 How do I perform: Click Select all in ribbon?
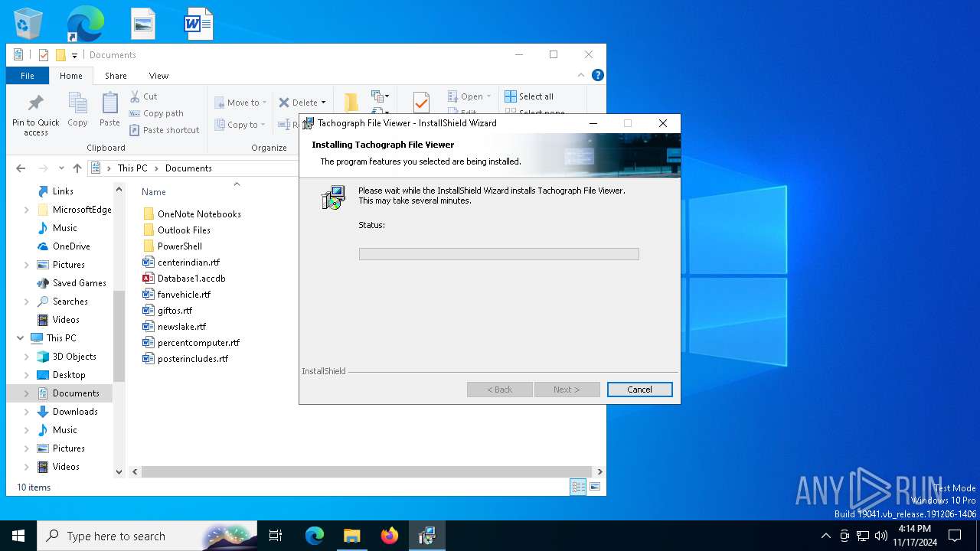[x=529, y=96]
